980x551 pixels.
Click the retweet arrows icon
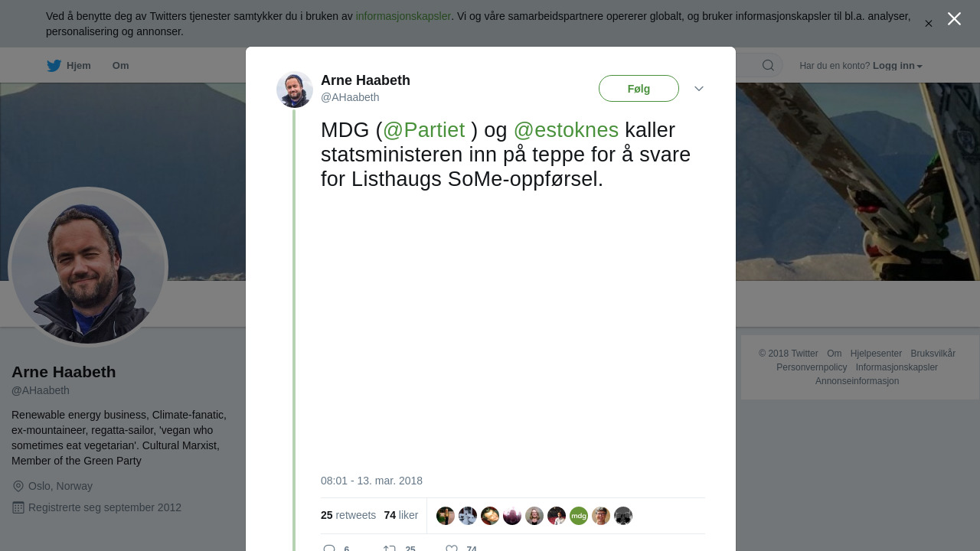[390, 548]
